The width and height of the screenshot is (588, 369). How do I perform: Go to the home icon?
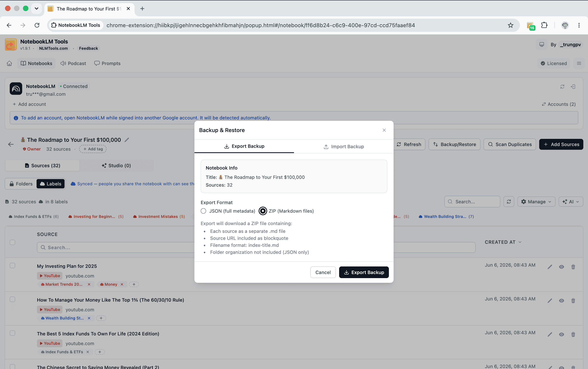click(x=9, y=64)
